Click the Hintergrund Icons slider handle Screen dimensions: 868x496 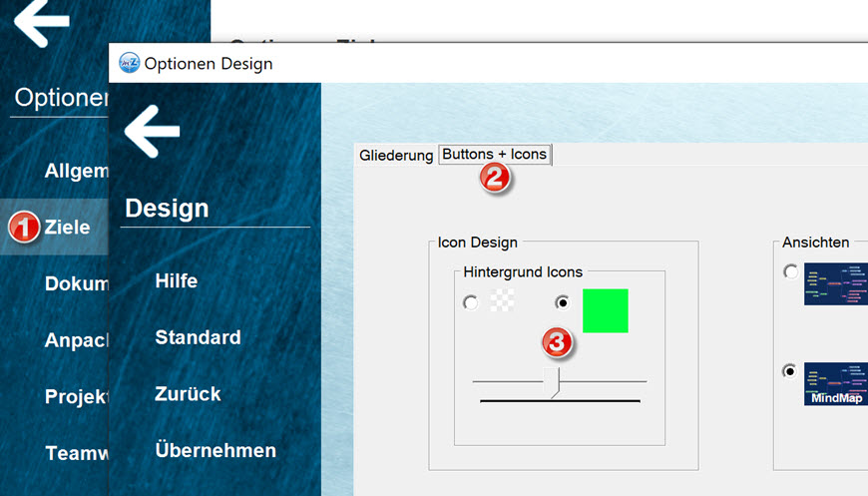tap(551, 381)
